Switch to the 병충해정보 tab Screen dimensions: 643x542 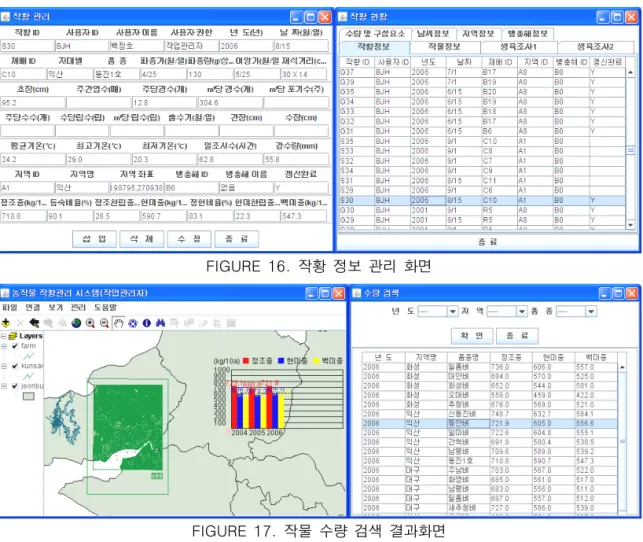coord(527,34)
